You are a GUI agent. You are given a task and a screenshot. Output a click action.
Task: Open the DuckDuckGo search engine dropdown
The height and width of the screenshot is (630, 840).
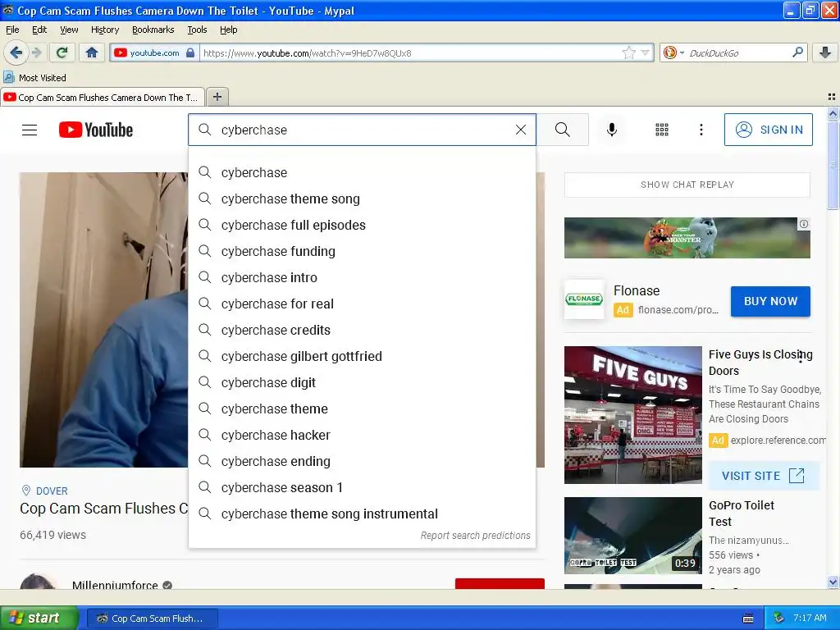coord(673,52)
